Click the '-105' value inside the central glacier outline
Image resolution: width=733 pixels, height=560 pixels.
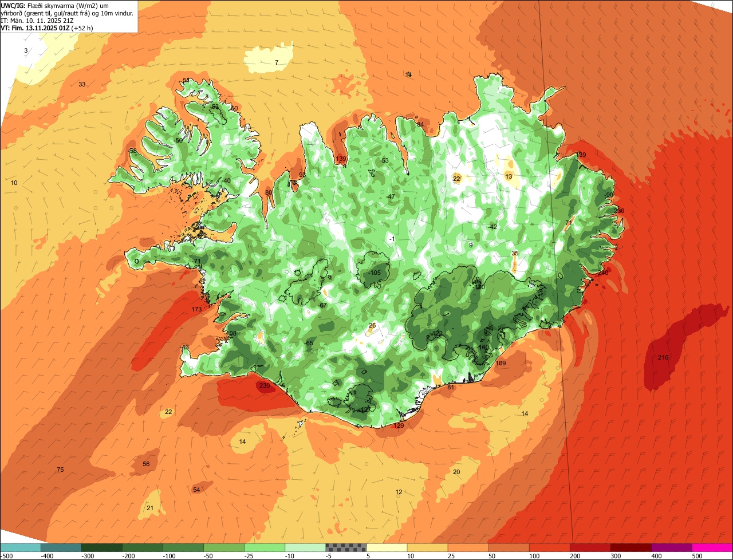375,273
